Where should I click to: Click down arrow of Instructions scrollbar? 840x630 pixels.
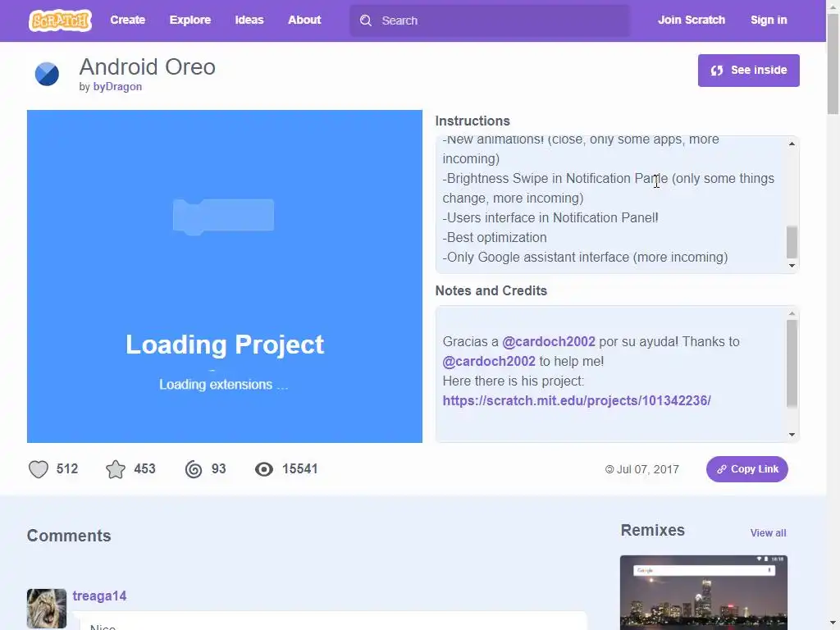[x=792, y=266]
